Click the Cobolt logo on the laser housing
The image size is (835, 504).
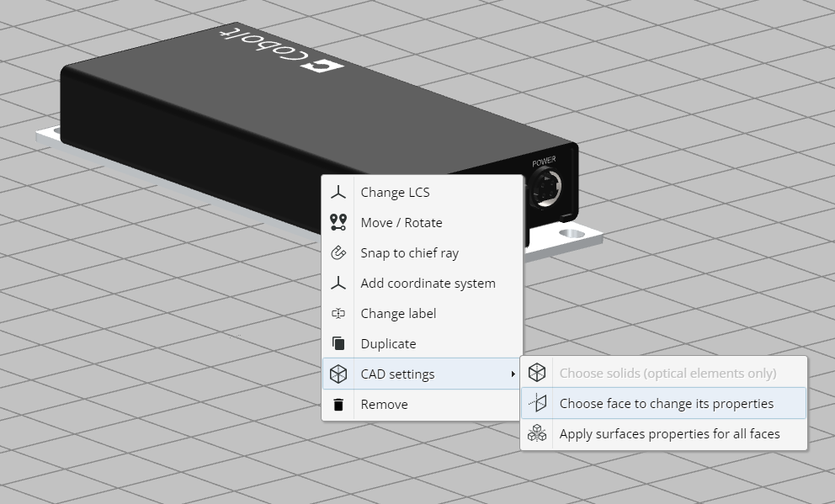click(282, 51)
